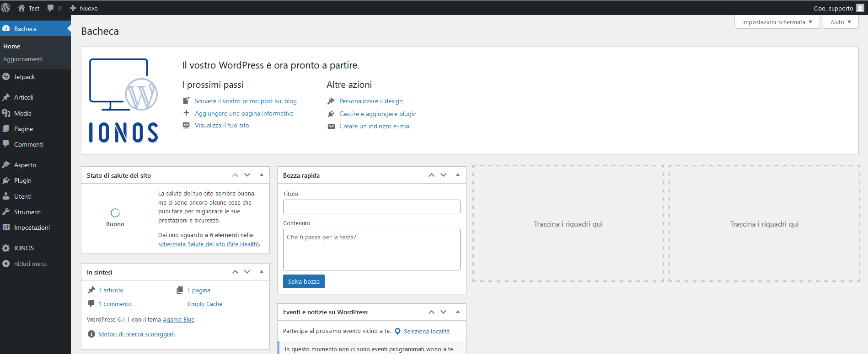
Task: Open the 1 commento link
Action: (x=115, y=304)
